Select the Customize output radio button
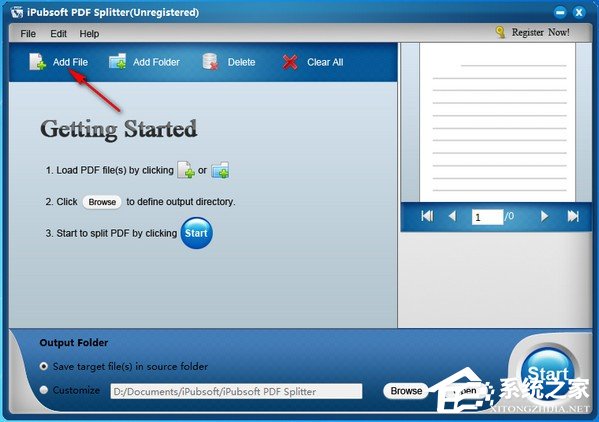Image resolution: width=599 pixels, height=422 pixels. 44,390
